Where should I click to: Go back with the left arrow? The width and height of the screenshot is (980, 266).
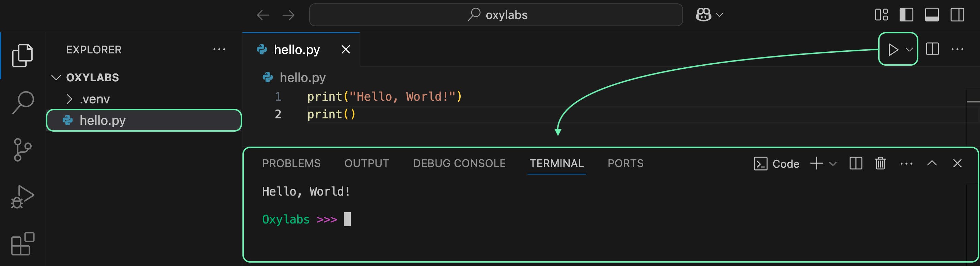[263, 15]
